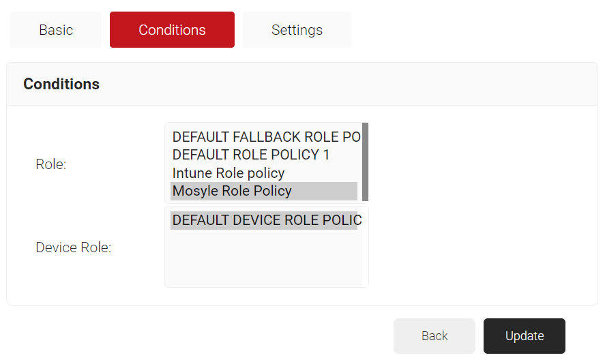This screenshot has width=605, height=364.
Task: Open the Settings tab
Action: [x=297, y=30]
